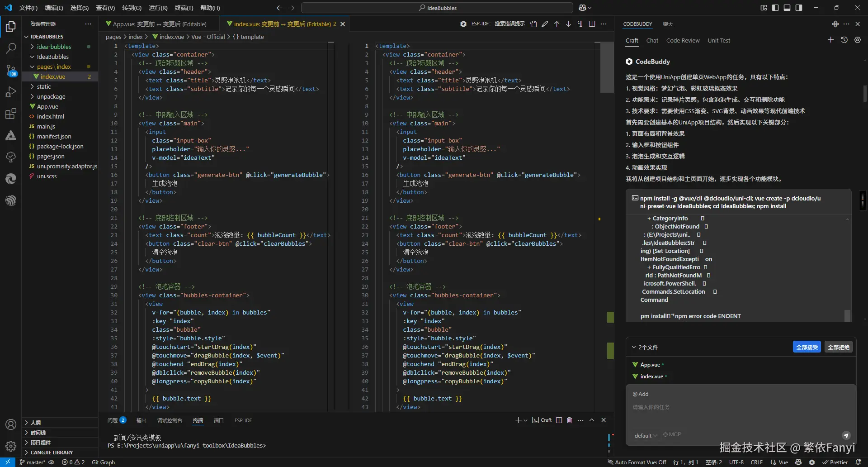The height and width of the screenshot is (467, 868).
Task: Split the editor to the right
Action: point(592,24)
